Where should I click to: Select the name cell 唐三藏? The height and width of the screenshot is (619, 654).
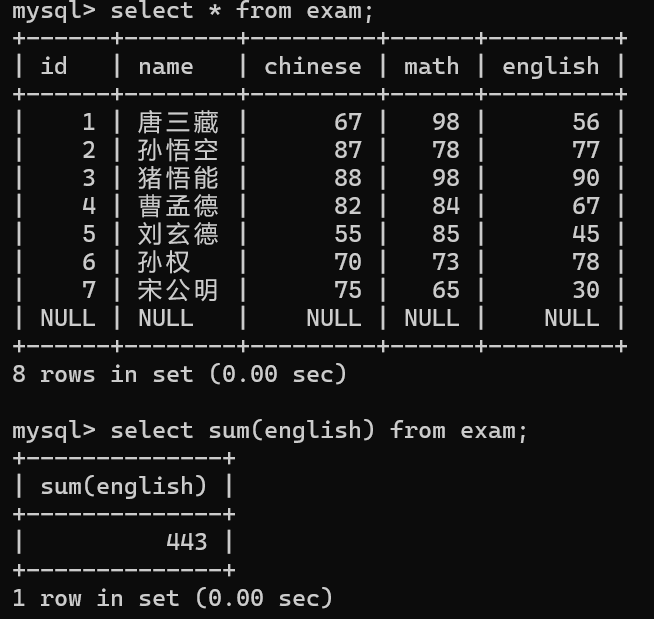point(178,122)
